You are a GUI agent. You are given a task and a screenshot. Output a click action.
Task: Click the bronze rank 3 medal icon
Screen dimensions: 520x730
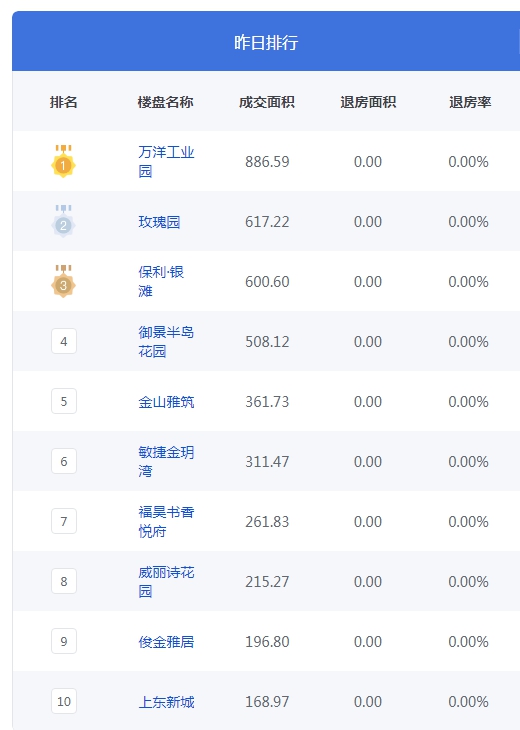click(x=63, y=281)
